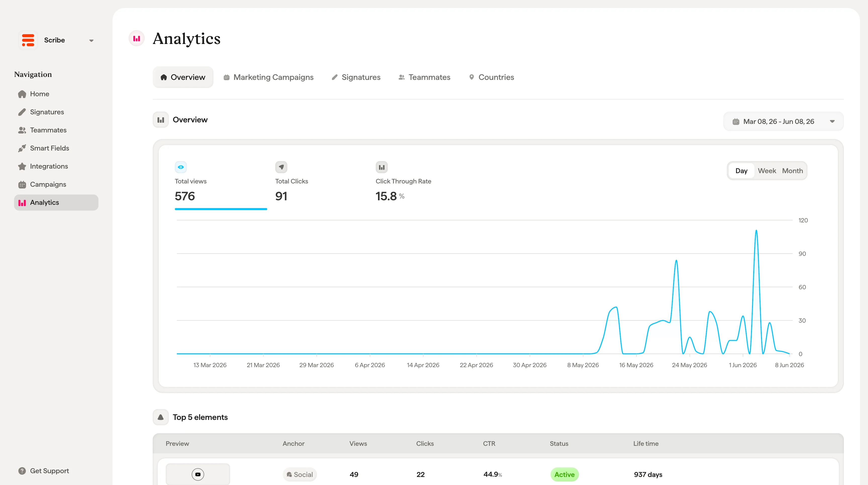Click the chart's highest peak near 1 Jun 2026
Viewport: 868px width, 485px height.
click(756, 231)
